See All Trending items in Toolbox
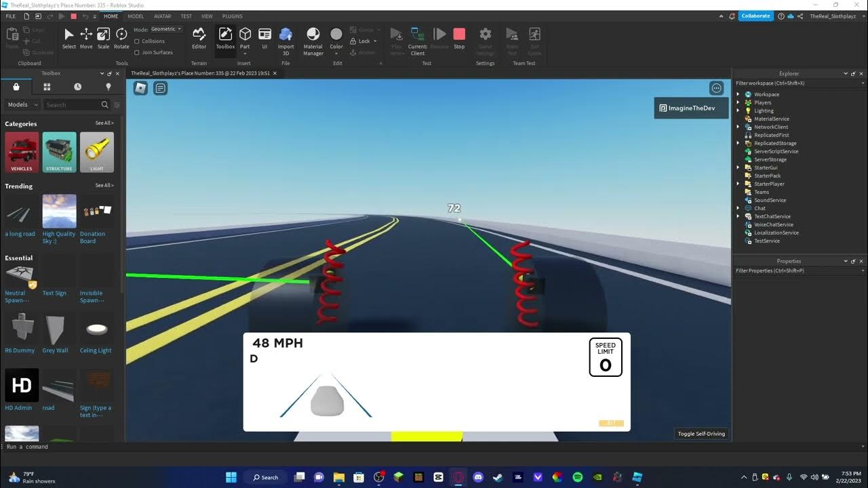The image size is (868, 488). pos(104,185)
